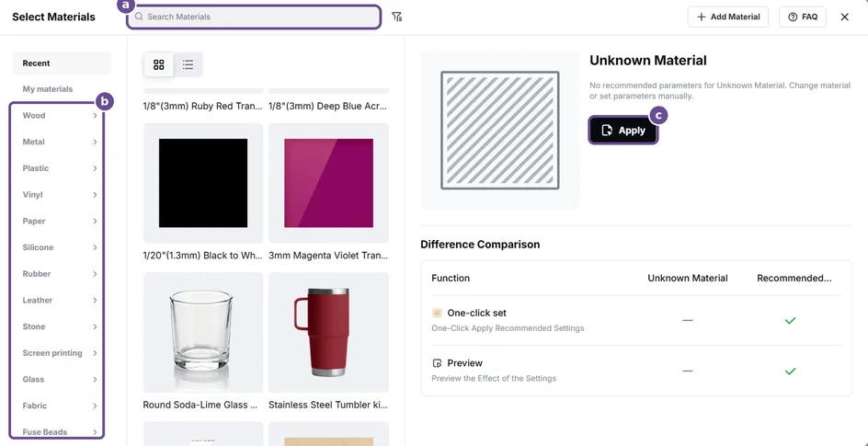Click the Preview recommended checkmark

pos(791,372)
